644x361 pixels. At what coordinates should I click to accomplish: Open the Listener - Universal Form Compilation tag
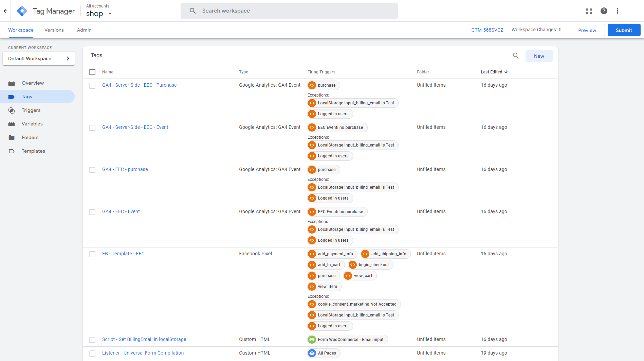[x=143, y=353]
